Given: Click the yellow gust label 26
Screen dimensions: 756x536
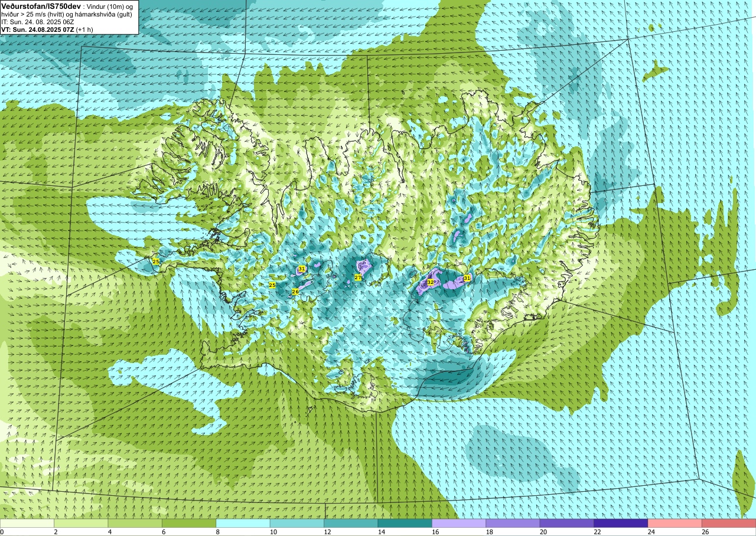Looking at the screenshot, I should click(x=295, y=292).
